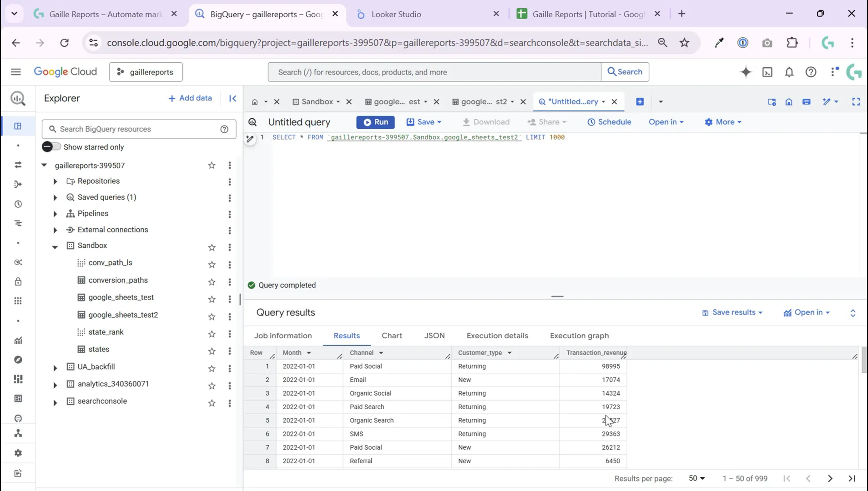Click Schedule button

609,122
